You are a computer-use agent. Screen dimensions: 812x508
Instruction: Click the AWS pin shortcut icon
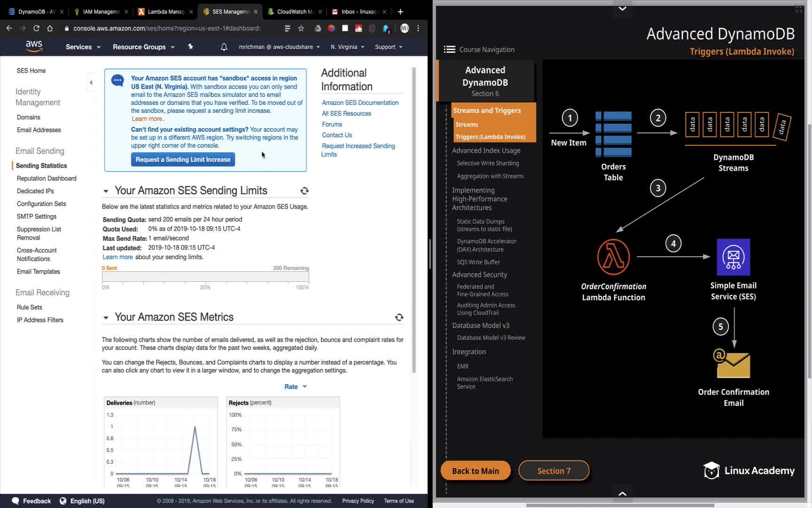click(190, 47)
